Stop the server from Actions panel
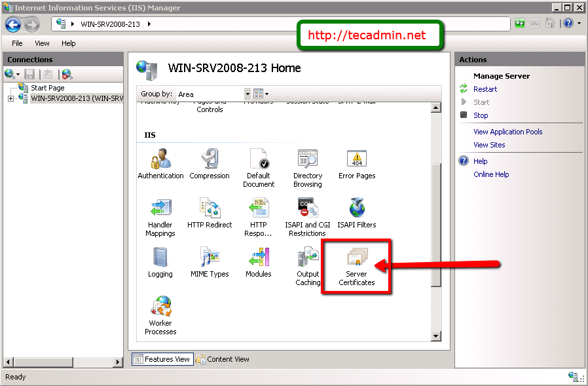The image size is (588, 386). tap(481, 115)
